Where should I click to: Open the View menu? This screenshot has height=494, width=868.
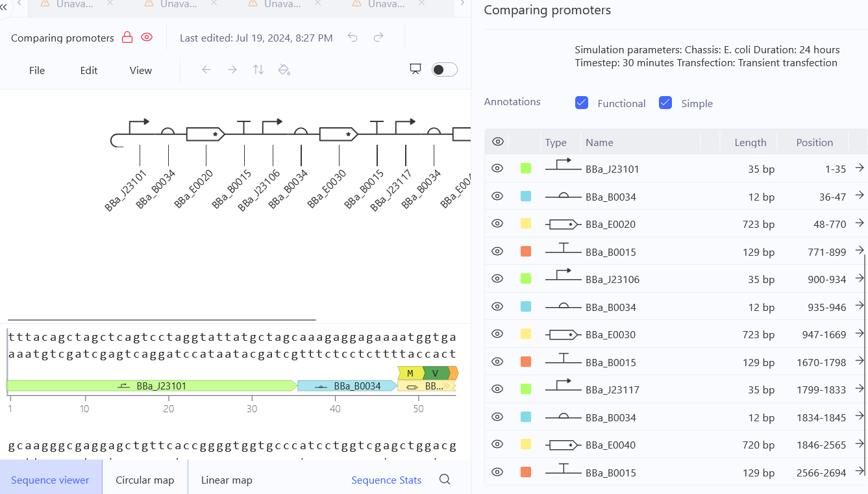coord(141,70)
